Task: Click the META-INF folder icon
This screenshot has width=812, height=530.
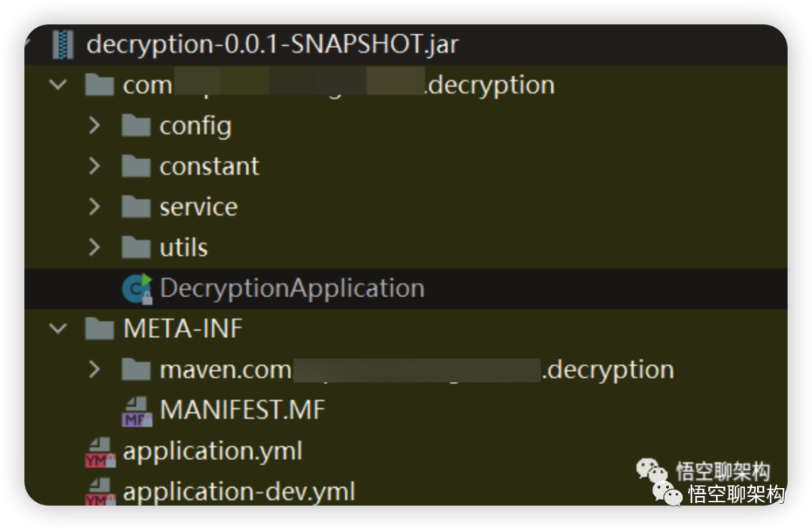Action: [100, 329]
